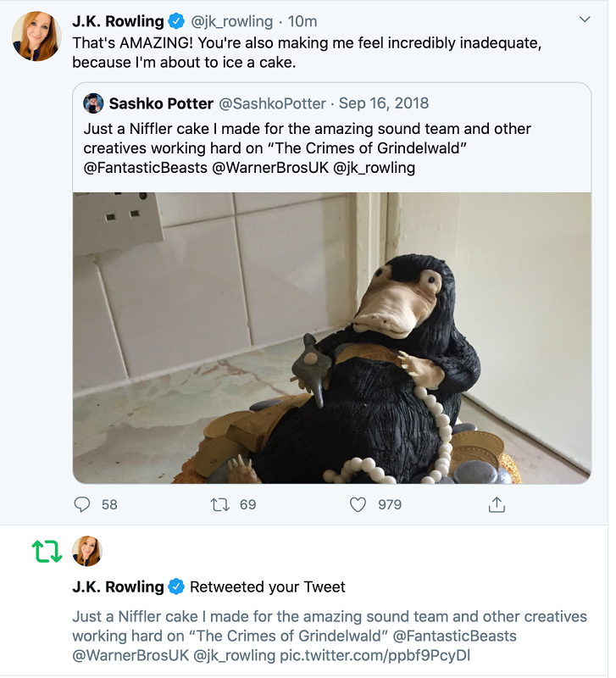The width and height of the screenshot is (616, 678).
Task: Open J.K. Rowling's large profile avatar
Action: click(36, 36)
